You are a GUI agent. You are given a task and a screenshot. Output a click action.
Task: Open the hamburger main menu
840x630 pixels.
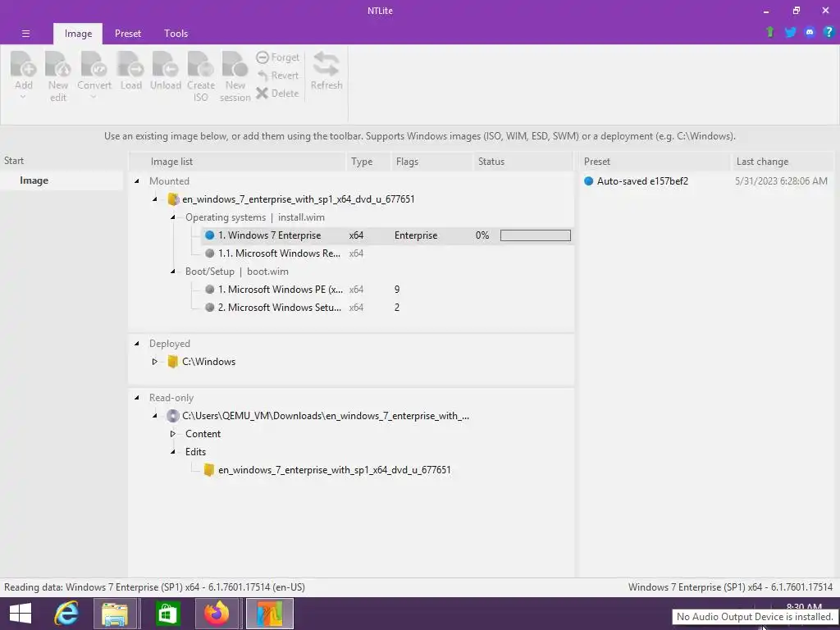click(x=25, y=33)
